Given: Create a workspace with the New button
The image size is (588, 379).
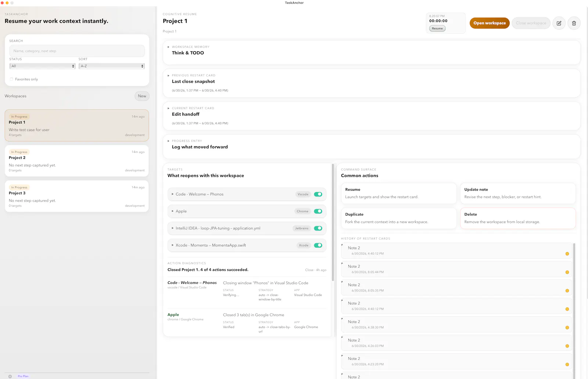Looking at the screenshot, I should coord(142,96).
